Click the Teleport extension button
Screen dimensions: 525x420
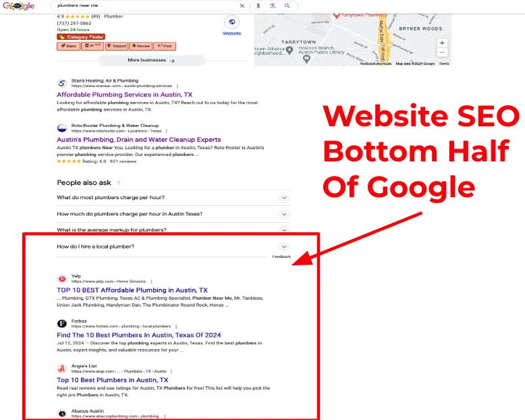[117, 46]
